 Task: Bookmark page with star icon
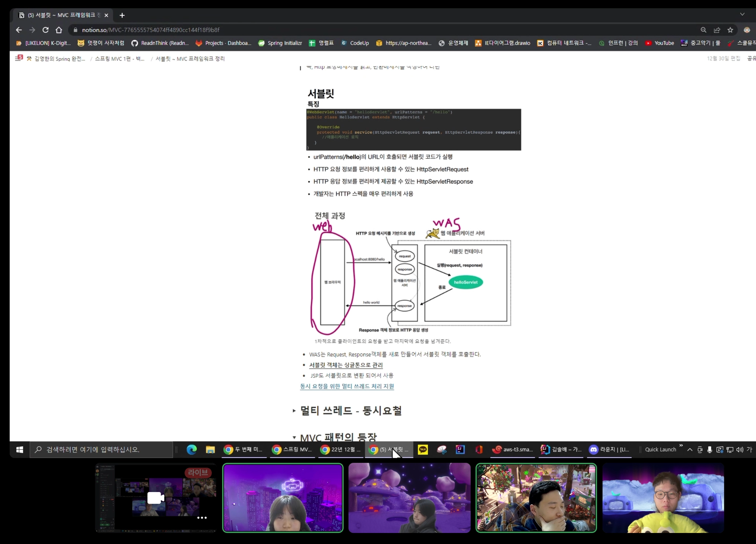[730, 30]
